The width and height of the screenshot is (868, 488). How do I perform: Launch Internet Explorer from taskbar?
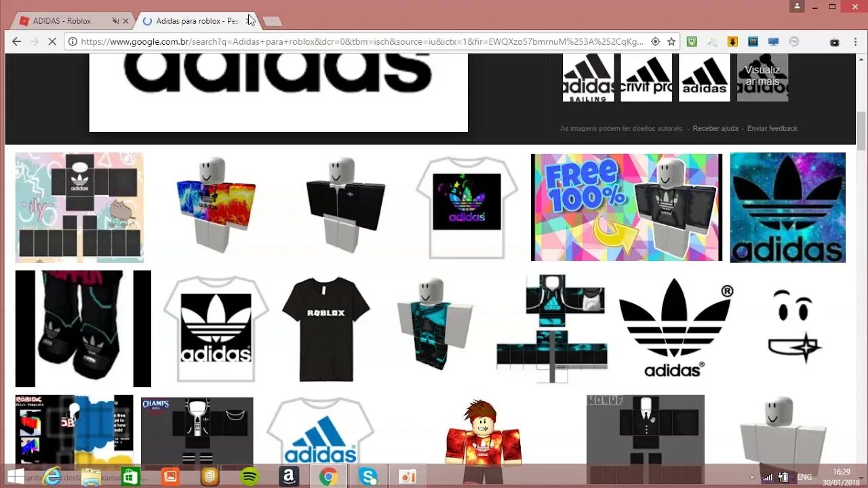tap(52, 476)
